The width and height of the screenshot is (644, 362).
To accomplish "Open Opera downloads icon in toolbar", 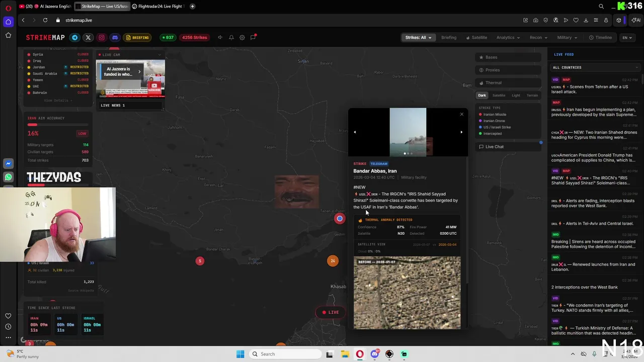I will click(586, 20).
